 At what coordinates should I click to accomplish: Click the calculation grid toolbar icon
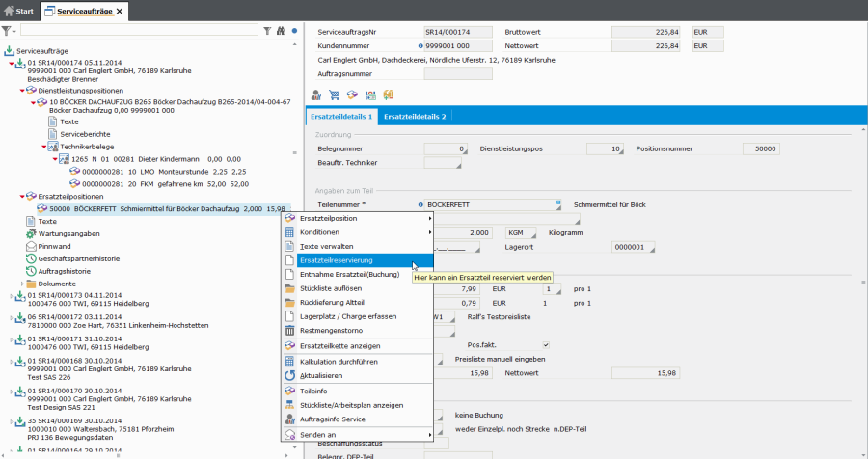(x=370, y=95)
